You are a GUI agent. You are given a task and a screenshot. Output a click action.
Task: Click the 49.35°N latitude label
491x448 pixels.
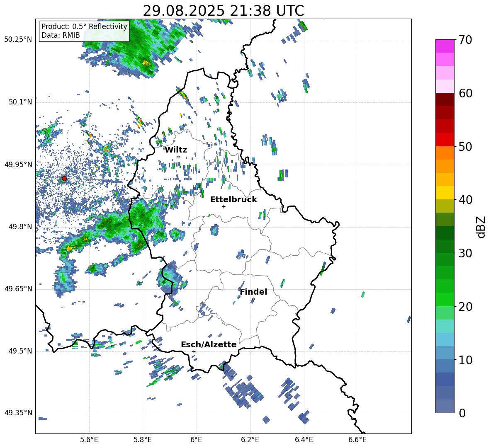tap(18, 413)
